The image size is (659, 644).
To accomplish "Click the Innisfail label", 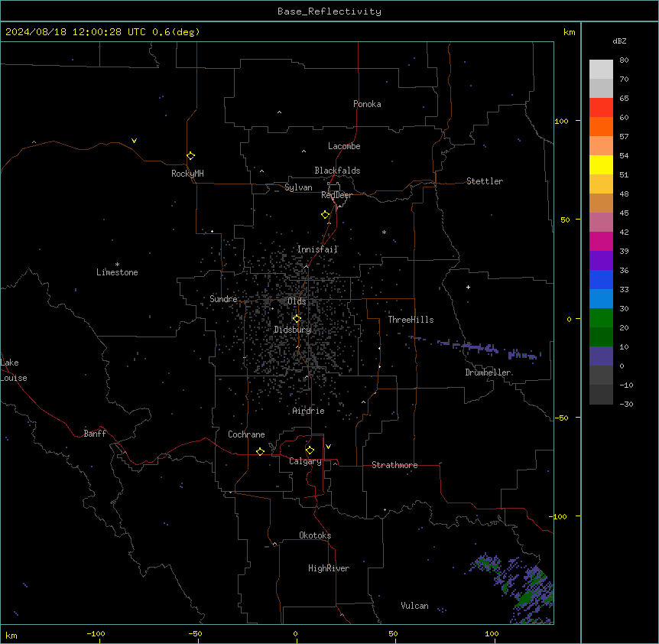I will (317, 249).
